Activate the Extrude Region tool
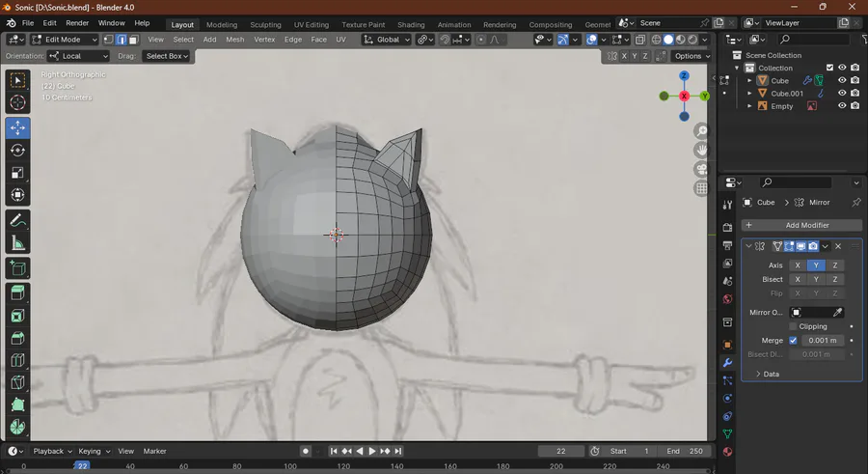Viewport: 868px width, 474px height. pyautogui.click(x=17, y=293)
